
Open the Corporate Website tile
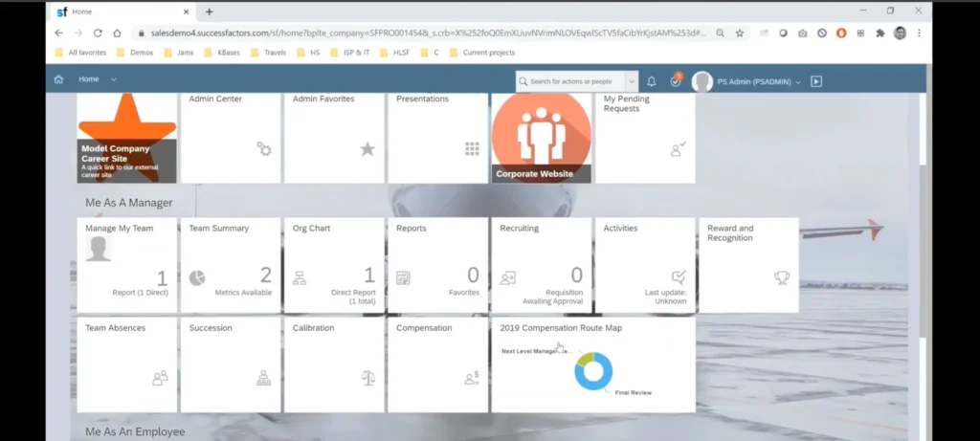click(x=542, y=138)
